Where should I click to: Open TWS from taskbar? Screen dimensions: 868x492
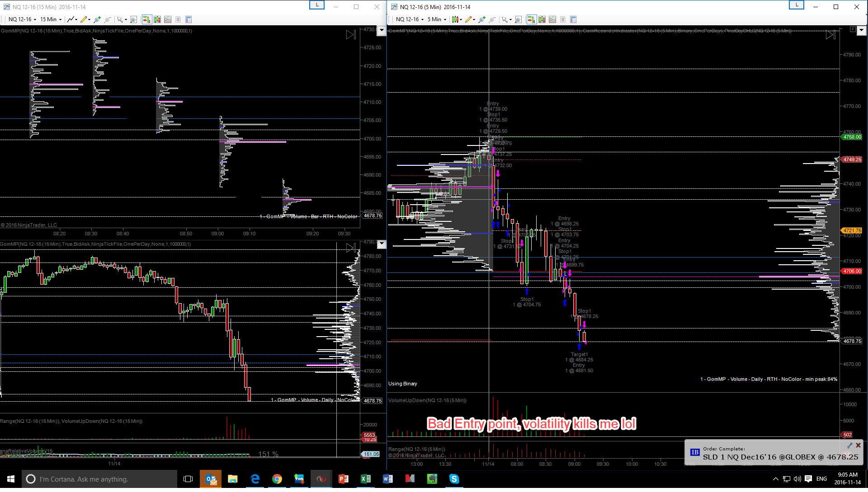click(x=299, y=479)
